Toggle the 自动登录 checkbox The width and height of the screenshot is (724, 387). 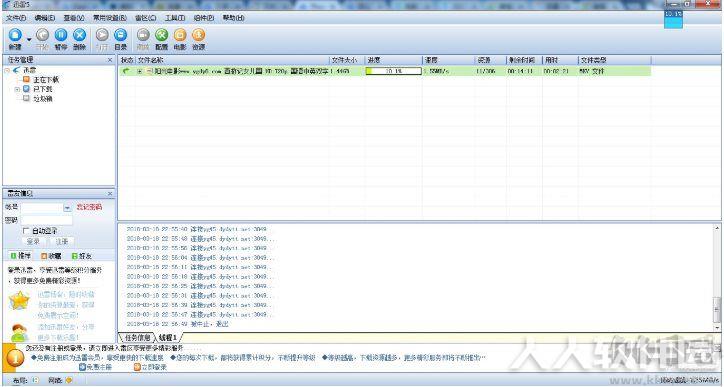[x=26, y=230]
